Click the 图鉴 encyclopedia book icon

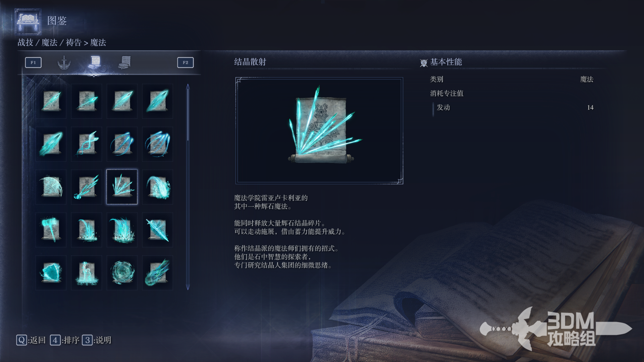[x=28, y=21]
